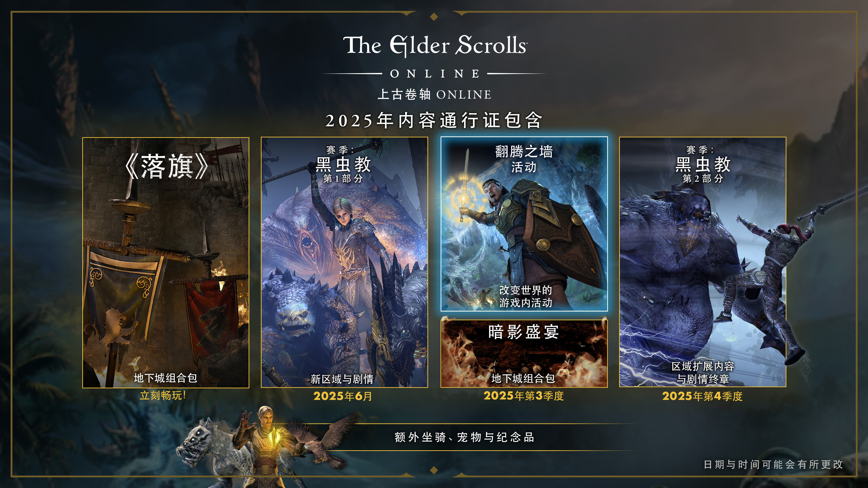Click the 2025年第3季度 date label
868x488 pixels.
pos(524,396)
